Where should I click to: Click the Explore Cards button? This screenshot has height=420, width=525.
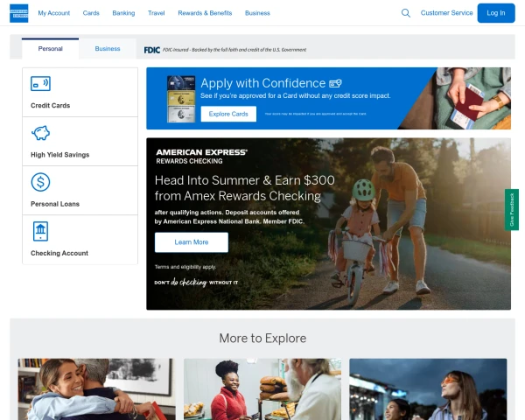[x=228, y=114]
